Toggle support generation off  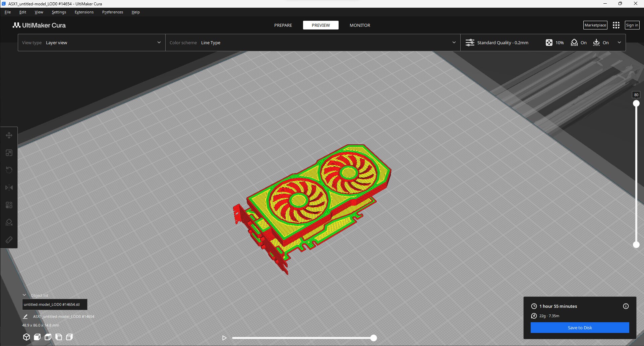579,43
